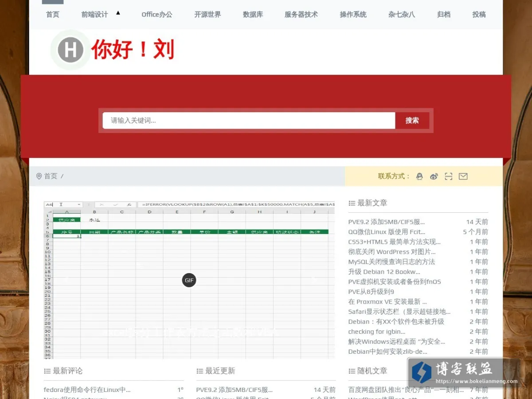Expand the 前端设计 submenu arrow
Screen dimensions: 532x399
click(x=118, y=13)
